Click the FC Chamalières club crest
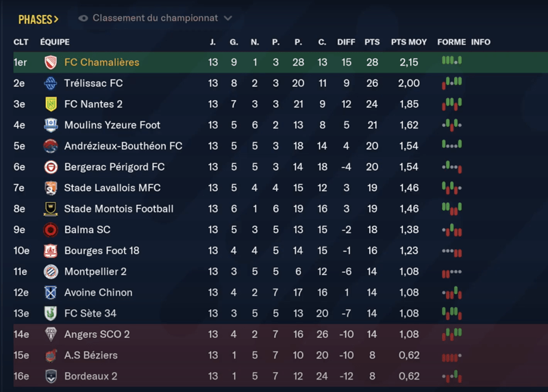 [x=50, y=62]
